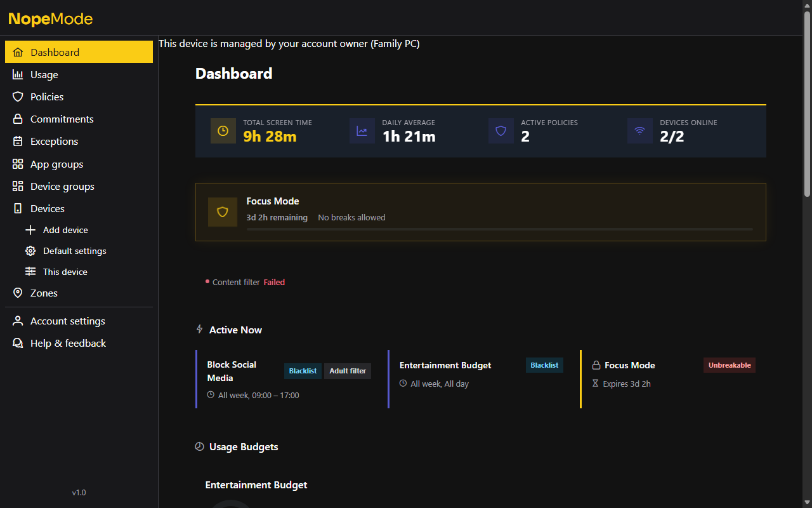Open Help & feedback

coord(68,344)
